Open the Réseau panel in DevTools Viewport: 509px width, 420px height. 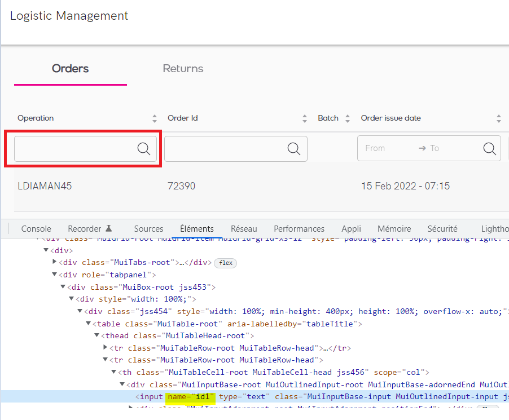point(244,228)
